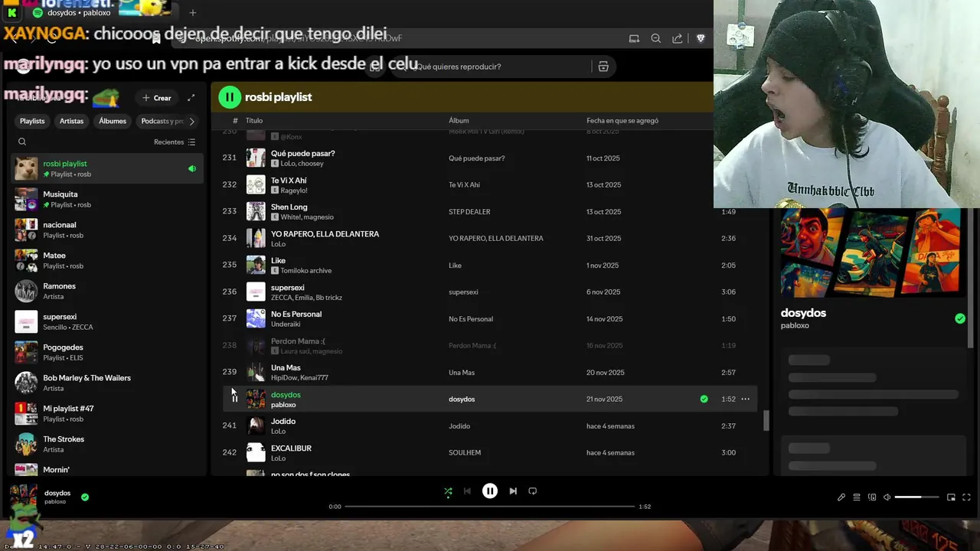Open the supersexi single in library
Screen dimensions: 980x551
tap(107, 321)
